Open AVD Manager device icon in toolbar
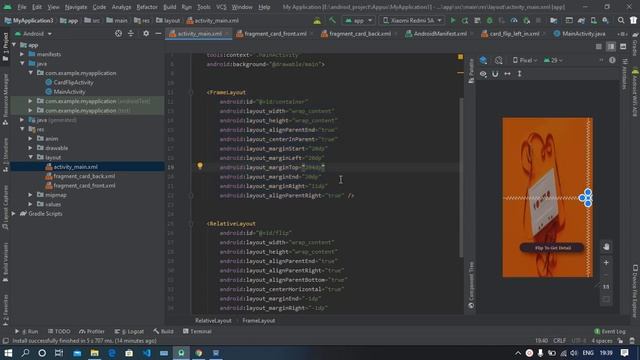This screenshot has width=640, height=360. pyautogui.click(x=593, y=20)
